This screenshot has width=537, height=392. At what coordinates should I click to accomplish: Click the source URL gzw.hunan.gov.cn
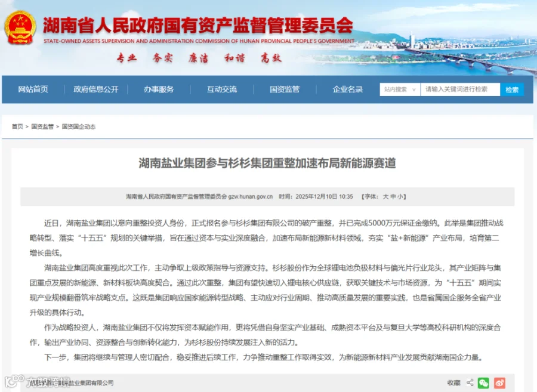click(x=251, y=196)
